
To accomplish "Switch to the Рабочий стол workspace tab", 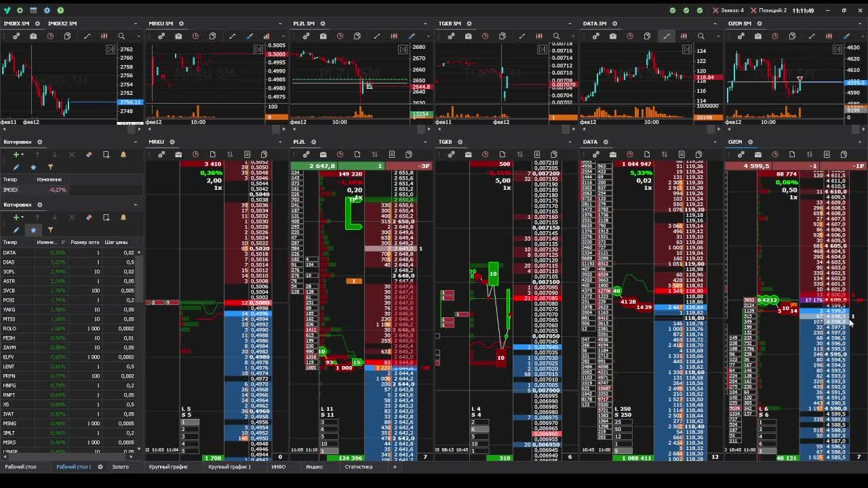I will point(21,467).
